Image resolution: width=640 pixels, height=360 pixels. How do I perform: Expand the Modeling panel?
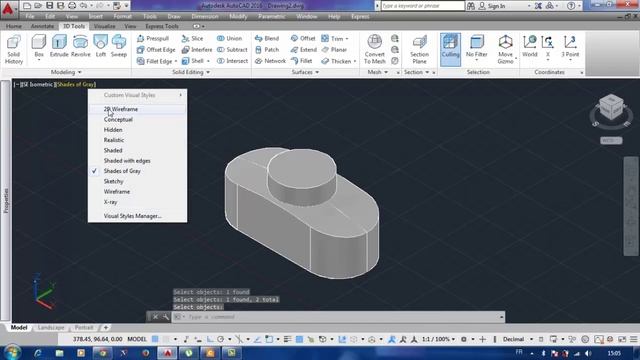66,72
